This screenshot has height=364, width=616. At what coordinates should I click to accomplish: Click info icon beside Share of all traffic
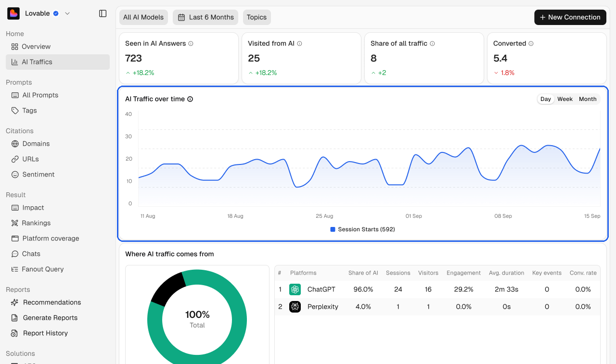pyautogui.click(x=432, y=43)
